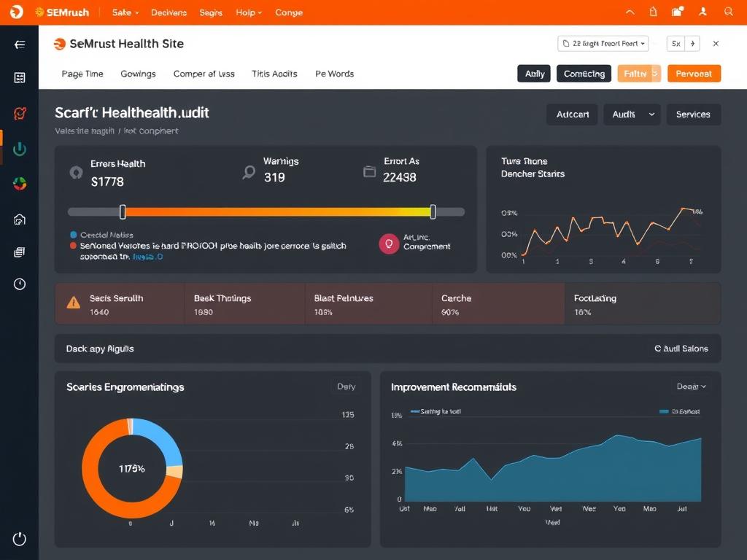This screenshot has width=747, height=560.
Task: Open the Segirs menu
Action: coord(211,12)
